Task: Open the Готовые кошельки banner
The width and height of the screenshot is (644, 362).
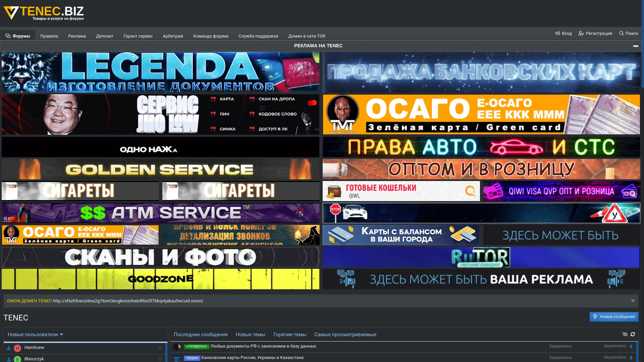Action: point(401,191)
